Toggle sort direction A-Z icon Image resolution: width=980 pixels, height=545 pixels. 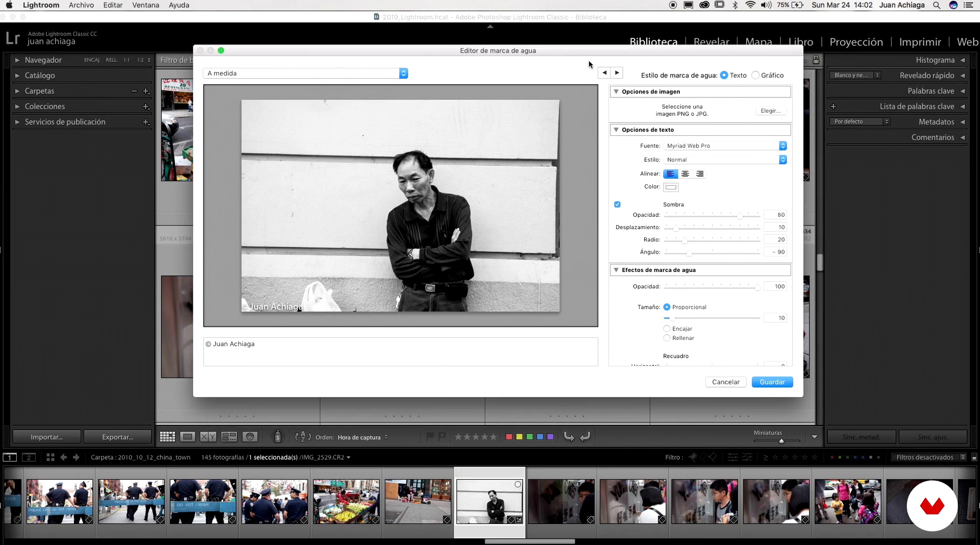[303, 437]
